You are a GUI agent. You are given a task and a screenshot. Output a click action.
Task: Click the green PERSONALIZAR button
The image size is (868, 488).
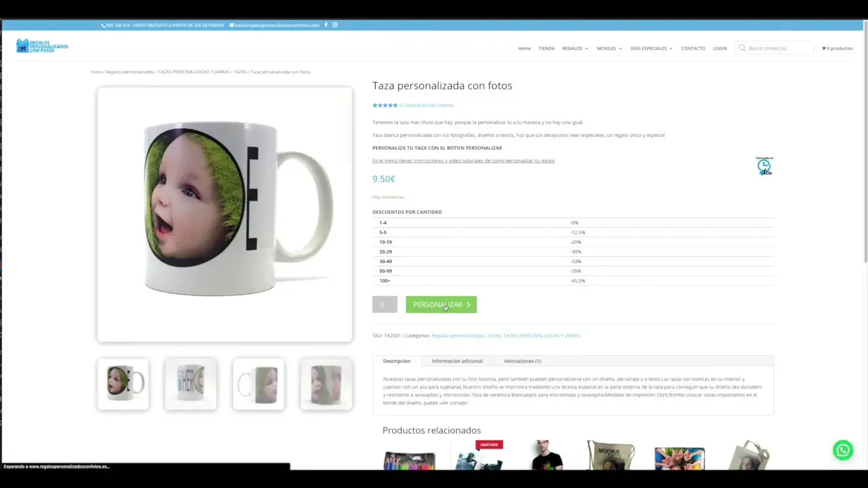tap(441, 304)
